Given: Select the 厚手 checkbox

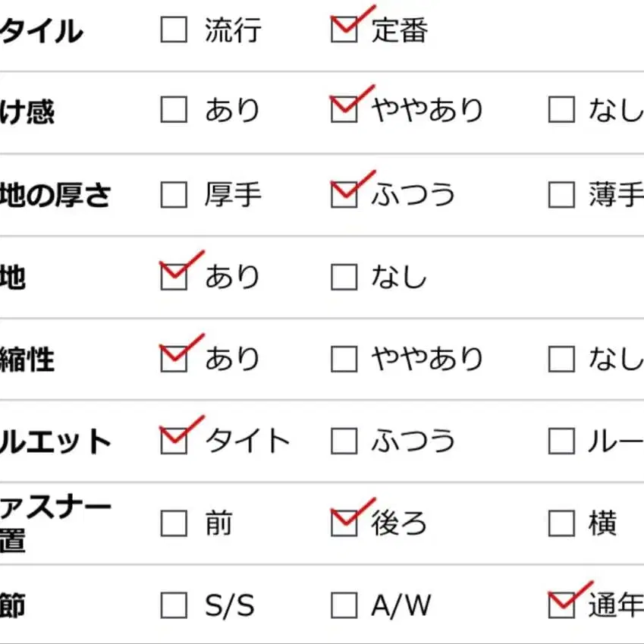Looking at the screenshot, I should pyautogui.click(x=174, y=195).
